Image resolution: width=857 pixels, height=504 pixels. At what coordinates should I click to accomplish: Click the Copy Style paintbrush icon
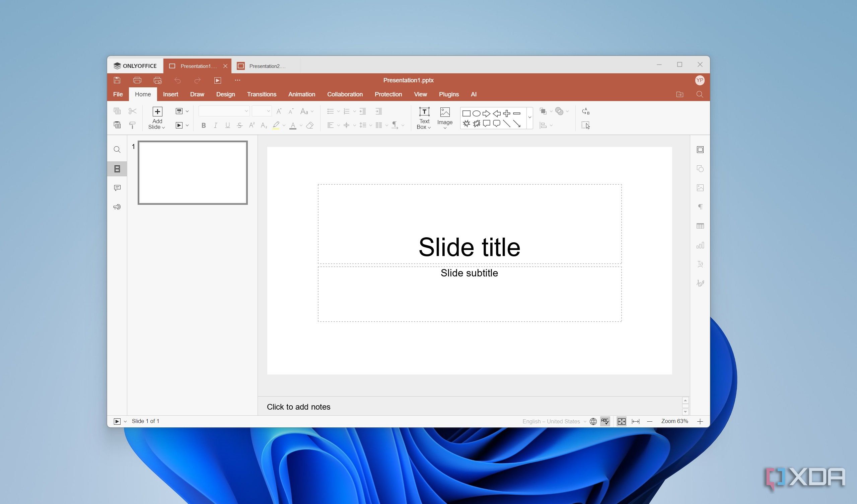point(132,125)
